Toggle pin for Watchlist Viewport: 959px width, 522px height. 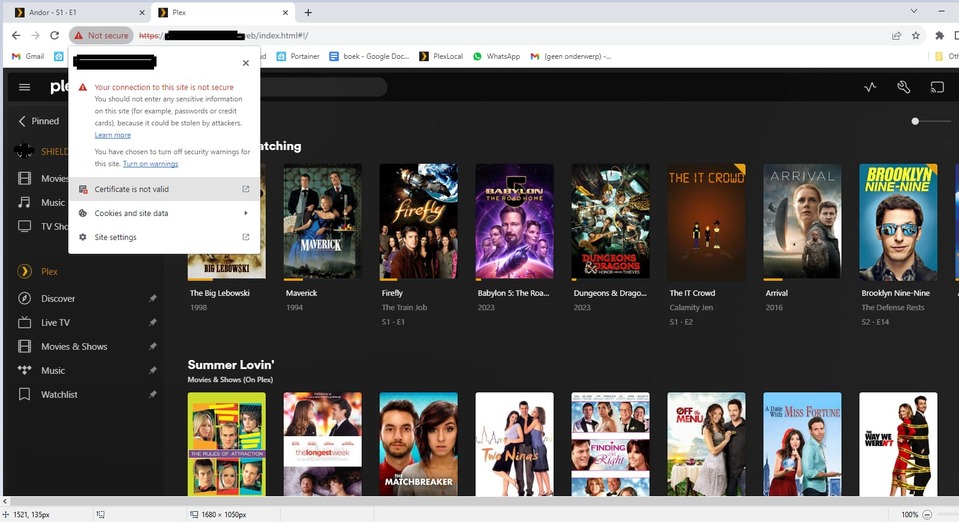[x=152, y=395]
